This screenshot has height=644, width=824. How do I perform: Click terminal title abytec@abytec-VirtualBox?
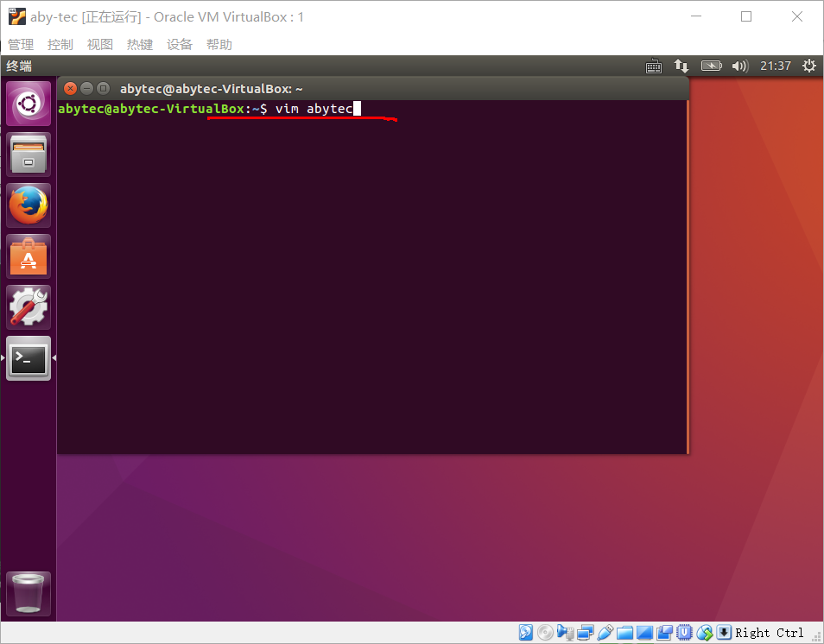[x=212, y=89]
